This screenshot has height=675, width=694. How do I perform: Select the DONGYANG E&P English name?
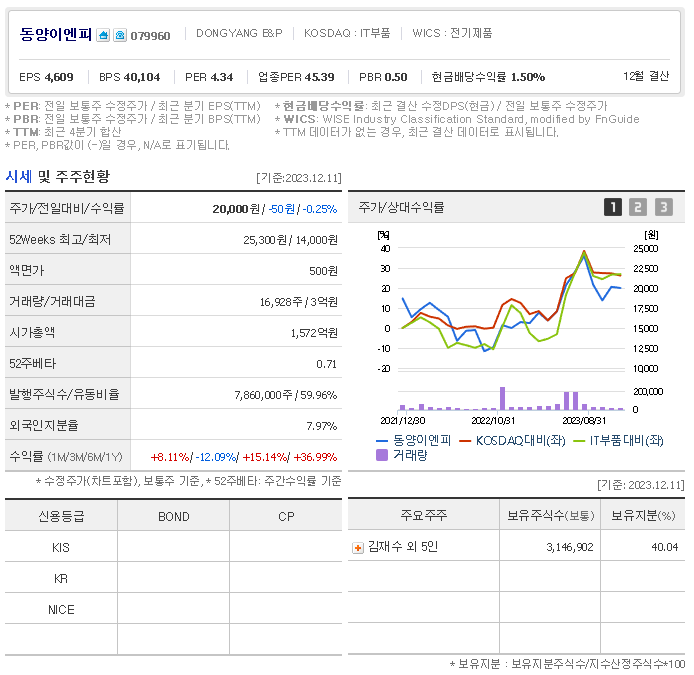pos(239,33)
